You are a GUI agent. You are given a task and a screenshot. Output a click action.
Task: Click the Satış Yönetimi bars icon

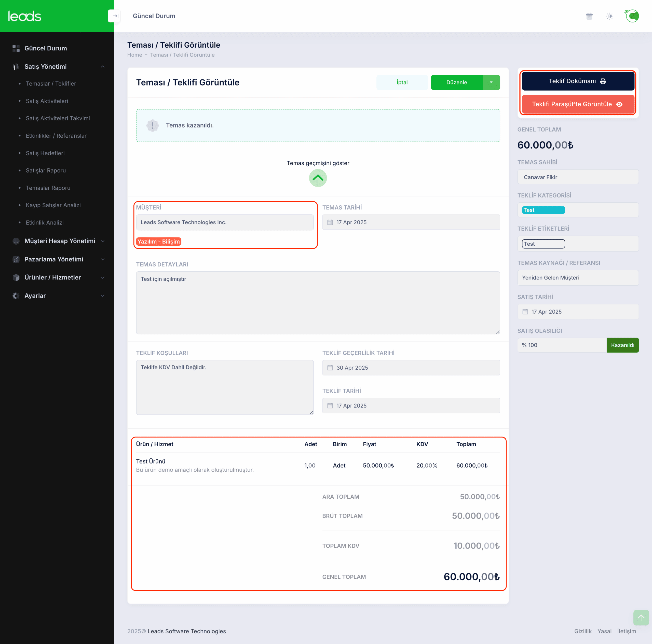point(16,67)
